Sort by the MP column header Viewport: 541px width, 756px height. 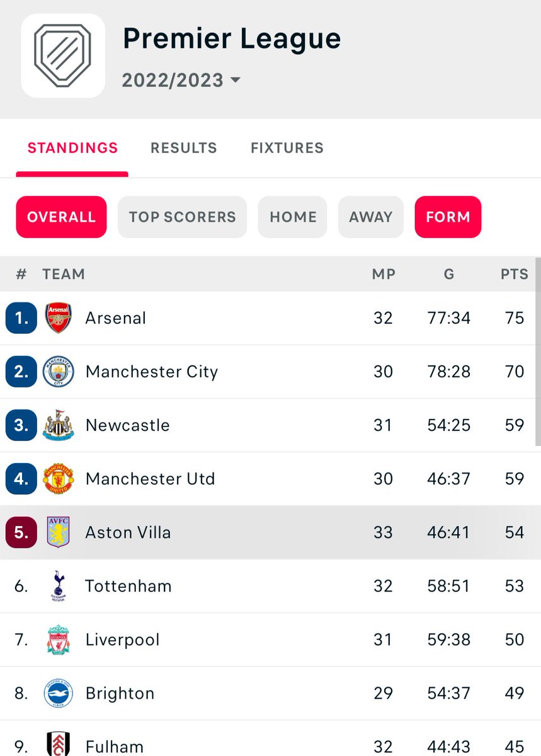point(383,274)
